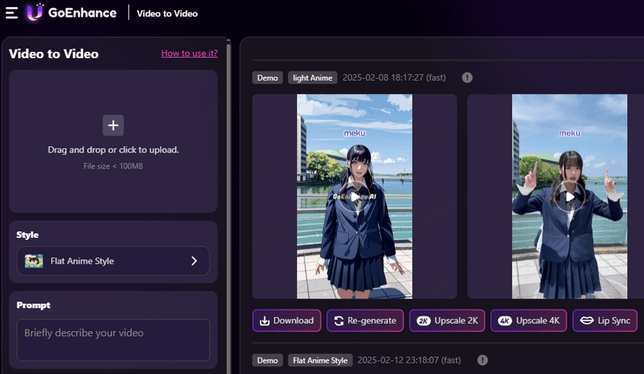Click the File size < 100MB text
The width and height of the screenshot is (644, 374).
[x=113, y=166]
